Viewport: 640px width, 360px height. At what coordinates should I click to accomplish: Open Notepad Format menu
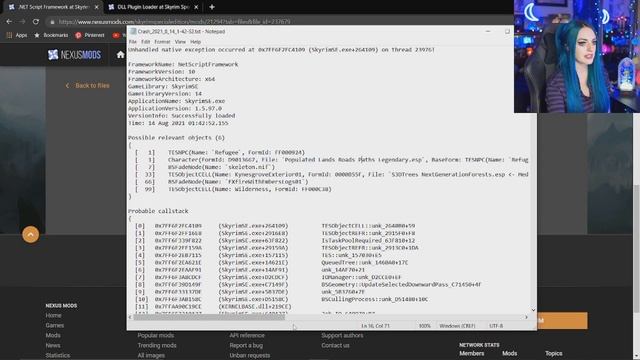pos(162,42)
